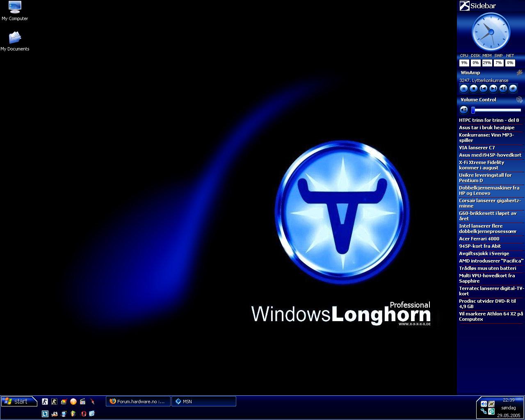Open headline 'Acer Ferrari 4000'
The width and height of the screenshot is (525, 420).
point(479,239)
